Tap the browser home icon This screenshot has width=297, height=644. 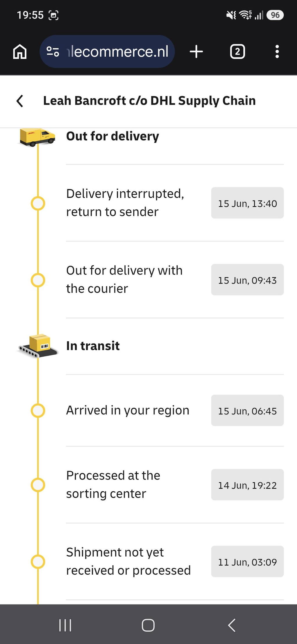click(x=20, y=52)
